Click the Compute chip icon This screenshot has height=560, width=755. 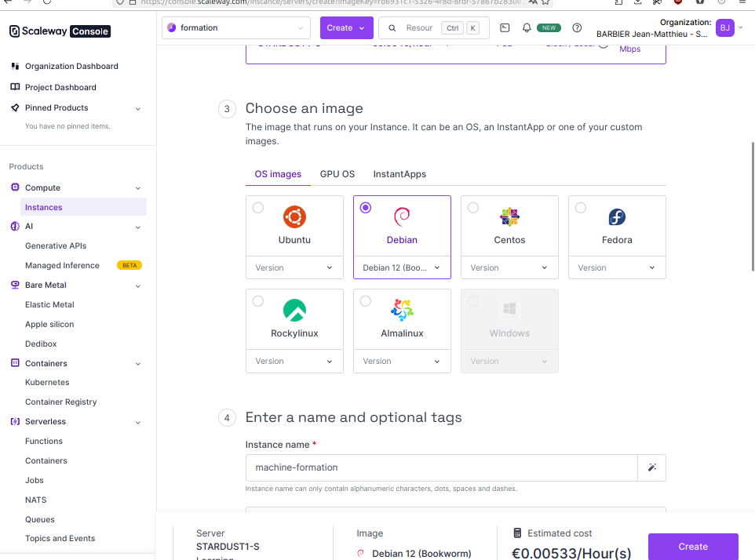pyautogui.click(x=15, y=187)
